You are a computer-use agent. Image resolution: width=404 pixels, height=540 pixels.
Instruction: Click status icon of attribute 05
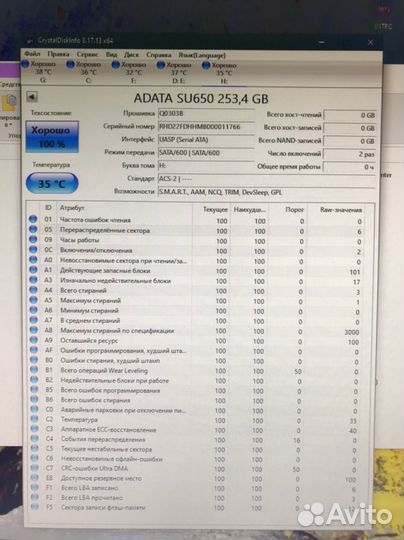click(x=33, y=229)
